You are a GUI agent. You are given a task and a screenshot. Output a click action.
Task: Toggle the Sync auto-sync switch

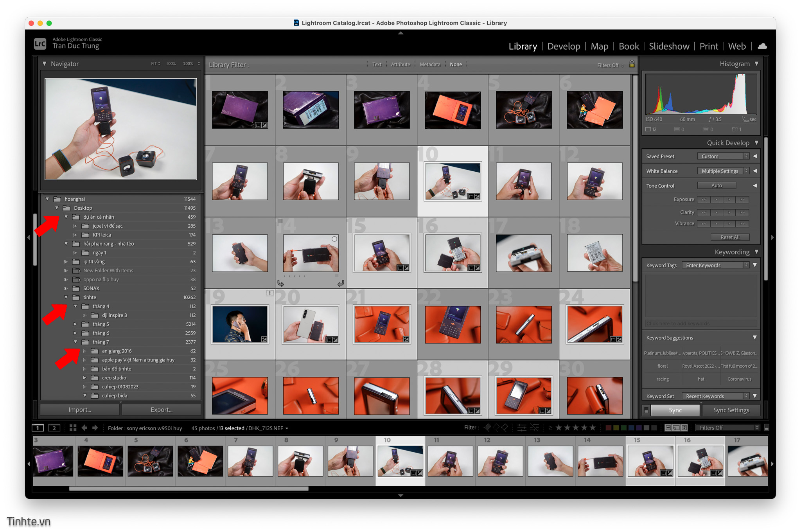(646, 410)
